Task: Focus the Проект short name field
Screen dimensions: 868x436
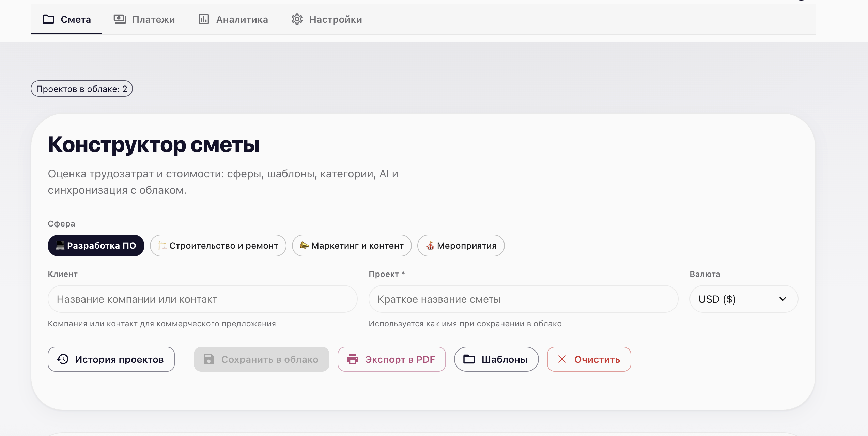Action: (x=524, y=299)
